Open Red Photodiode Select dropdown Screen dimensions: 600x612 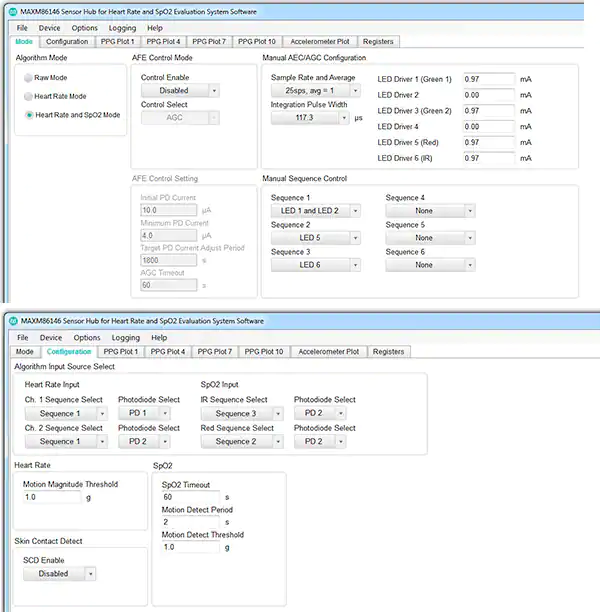pos(320,441)
